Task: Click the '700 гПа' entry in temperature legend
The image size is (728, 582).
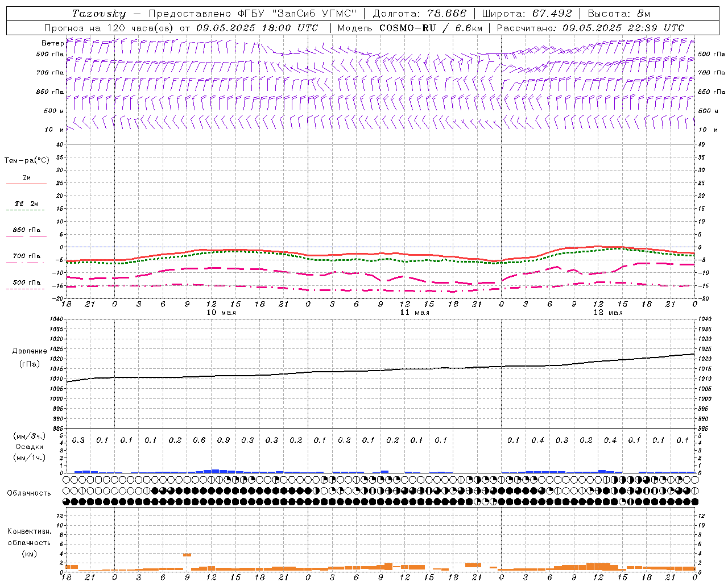Action: [x=26, y=256]
